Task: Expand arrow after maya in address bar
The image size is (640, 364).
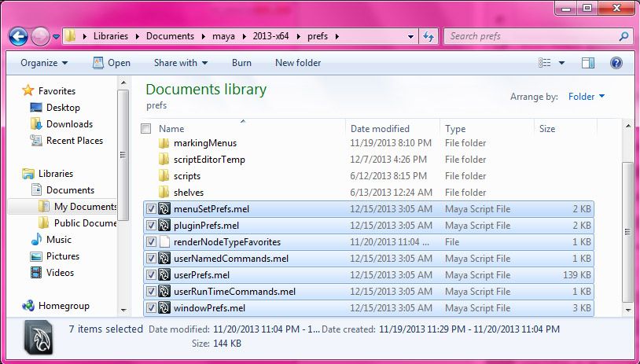Action: click(244, 36)
